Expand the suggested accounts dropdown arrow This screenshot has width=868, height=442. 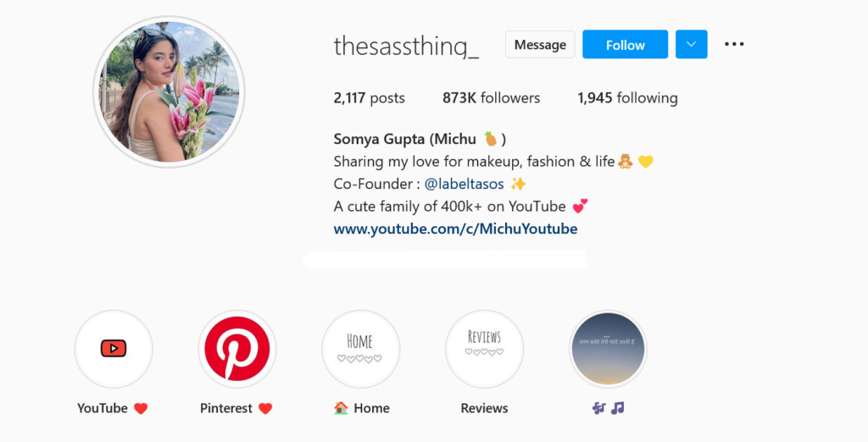click(x=691, y=44)
